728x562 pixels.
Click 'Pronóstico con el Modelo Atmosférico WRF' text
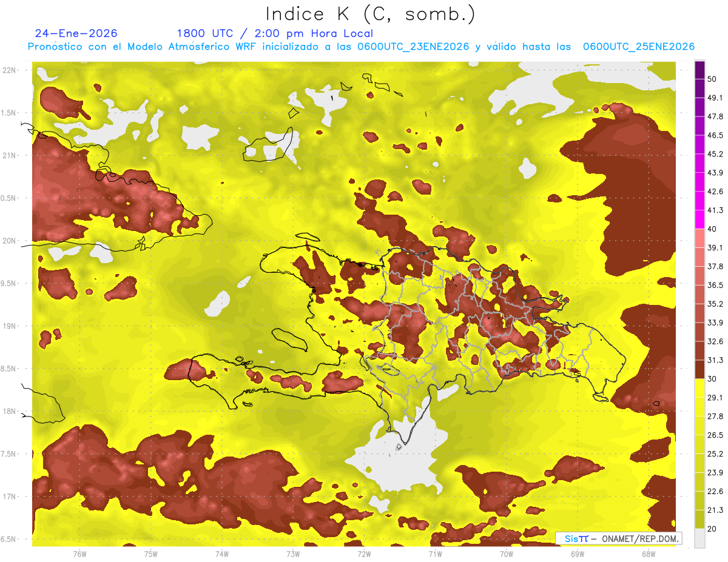pyautogui.click(x=143, y=47)
